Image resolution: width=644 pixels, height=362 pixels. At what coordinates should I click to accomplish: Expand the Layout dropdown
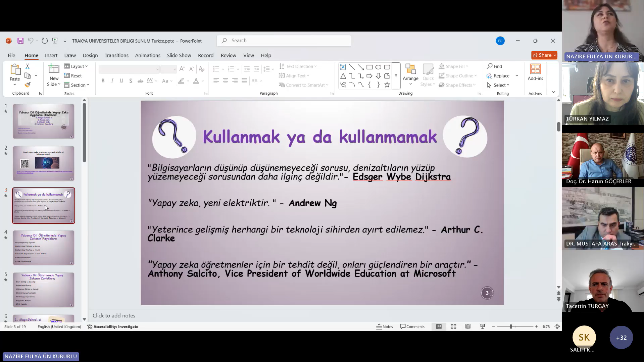coord(76,66)
